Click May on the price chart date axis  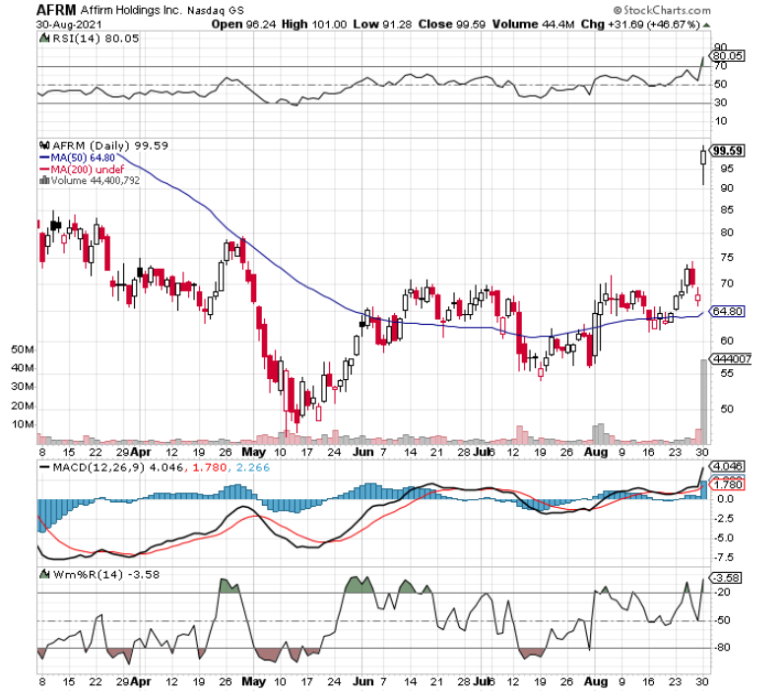pos(253,452)
